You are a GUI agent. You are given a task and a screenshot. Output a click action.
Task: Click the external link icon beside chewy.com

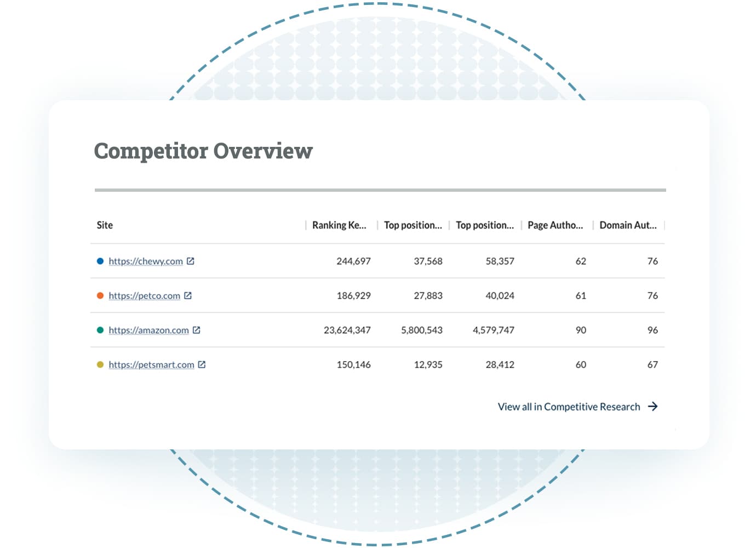(x=191, y=261)
